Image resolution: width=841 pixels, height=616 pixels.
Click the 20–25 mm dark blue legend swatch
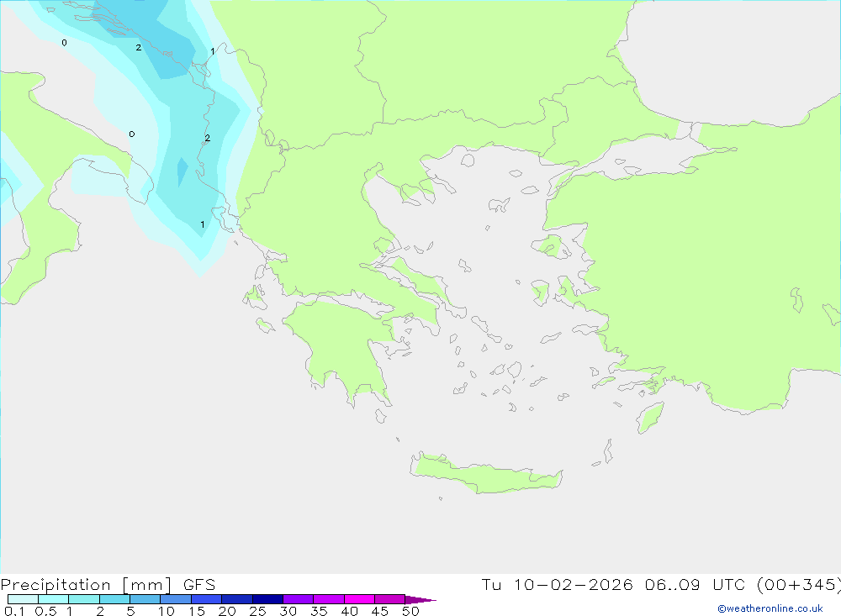237,599
